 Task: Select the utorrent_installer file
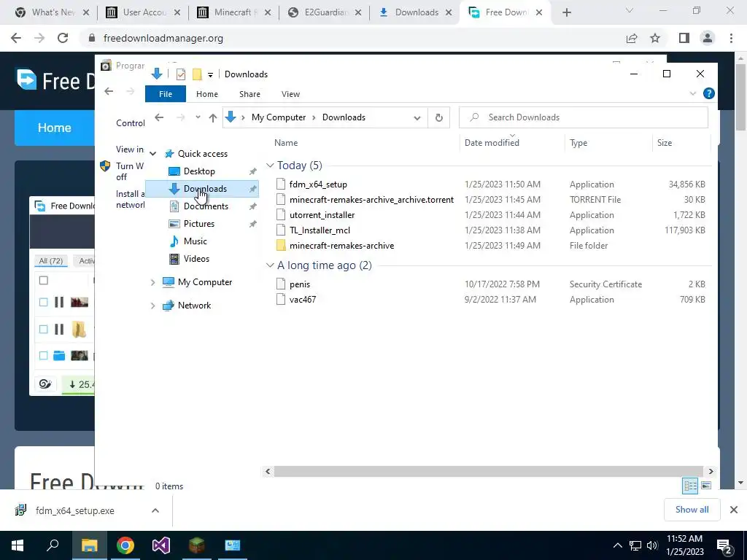(322, 215)
